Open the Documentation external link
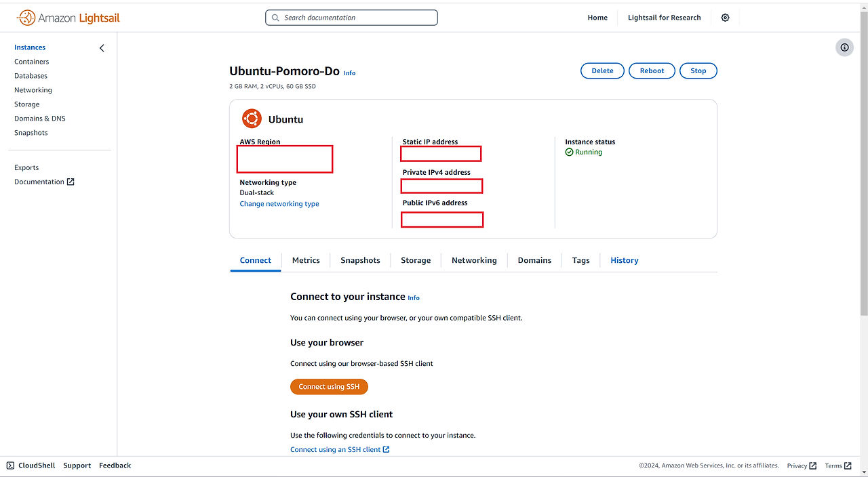The width and height of the screenshot is (868, 477). pyautogui.click(x=44, y=182)
